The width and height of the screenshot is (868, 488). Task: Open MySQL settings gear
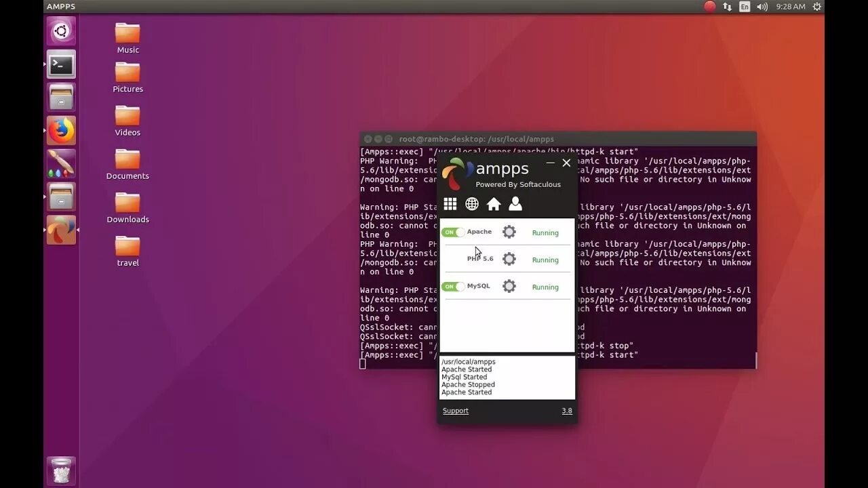pyautogui.click(x=509, y=286)
